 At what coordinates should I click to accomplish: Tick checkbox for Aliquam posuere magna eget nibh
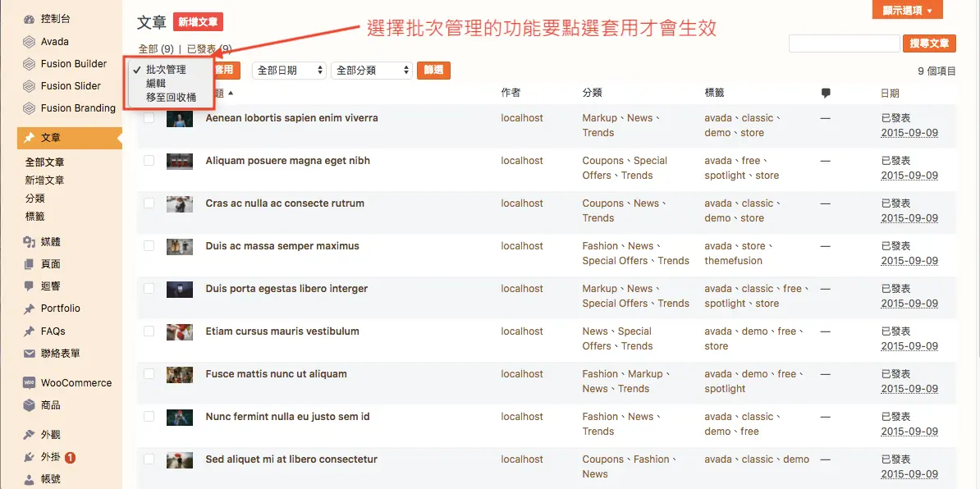pos(149,161)
